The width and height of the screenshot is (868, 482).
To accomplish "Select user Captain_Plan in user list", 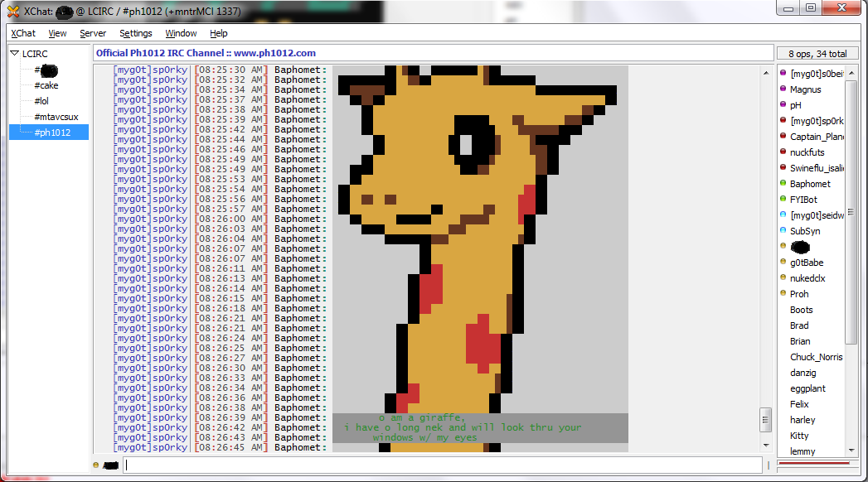I will coord(817,137).
